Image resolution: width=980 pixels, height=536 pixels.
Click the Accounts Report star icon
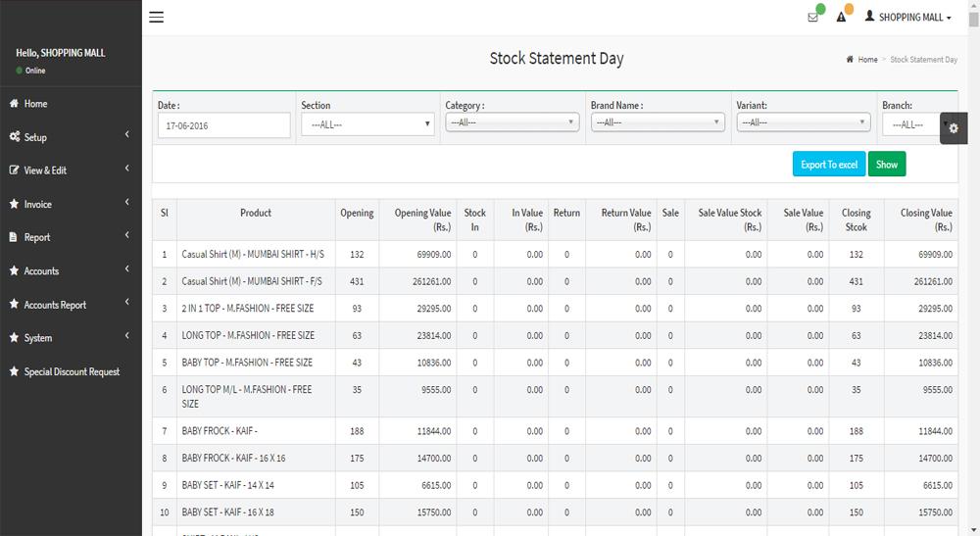click(x=14, y=304)
